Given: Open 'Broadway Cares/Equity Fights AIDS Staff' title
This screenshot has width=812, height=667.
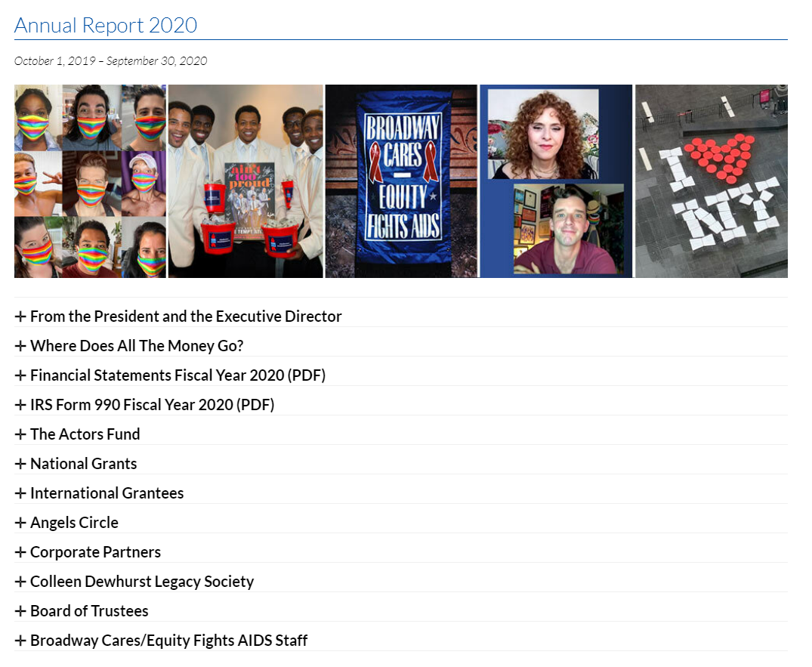Looking at the screenshot, I should (x=169, y=641).
